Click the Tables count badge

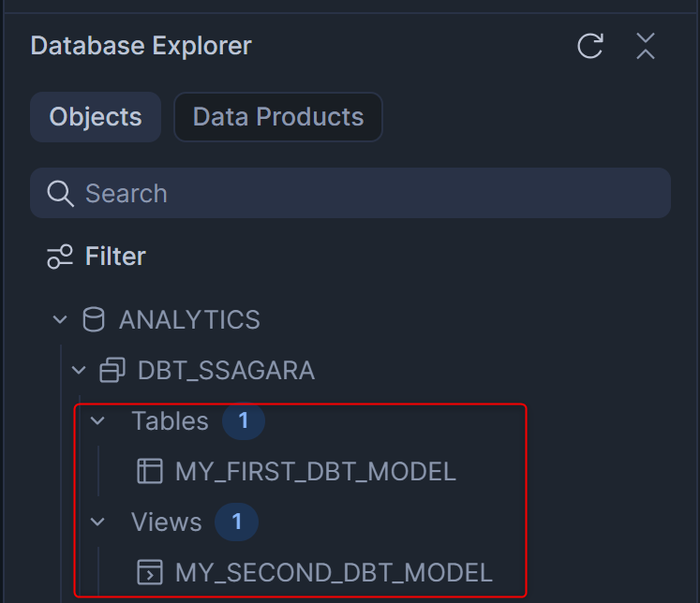pos(244,421)
